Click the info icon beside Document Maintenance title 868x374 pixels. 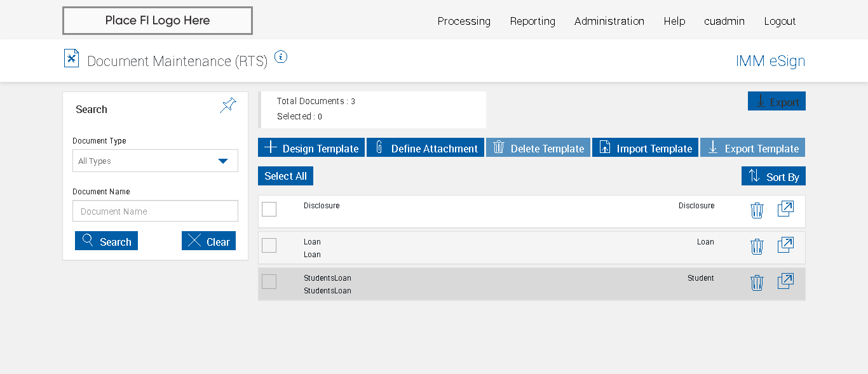coord(281,57)
